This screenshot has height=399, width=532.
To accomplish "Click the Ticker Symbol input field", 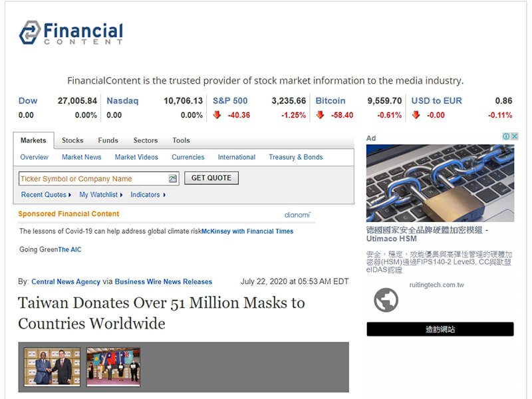I will coord(94,179).
